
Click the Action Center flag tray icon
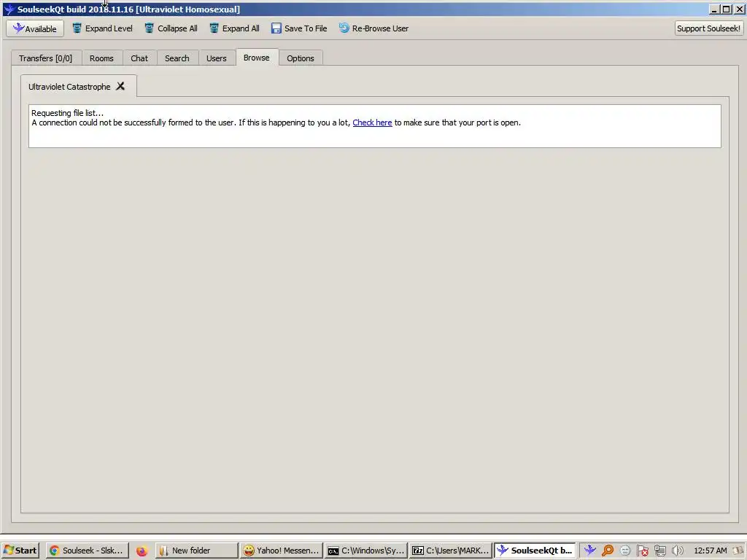point(643,551)
